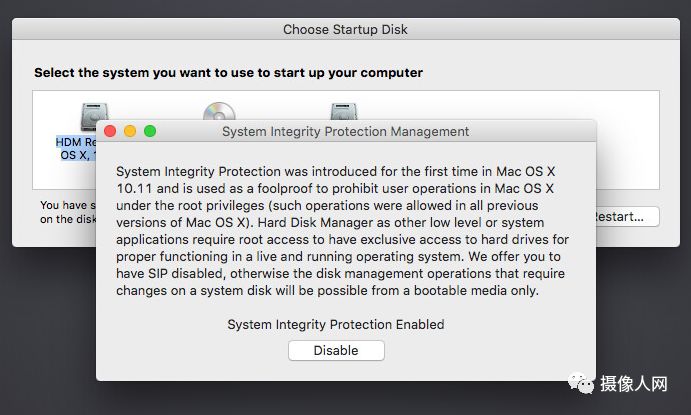
Task: Click blank space beside the Disable button
Action: pos(470,350)
